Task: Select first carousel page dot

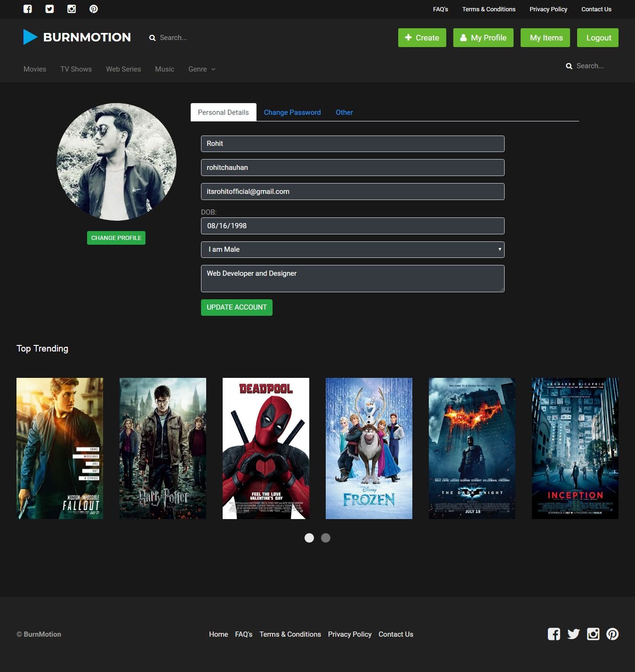Action: [x=309, y=538]
